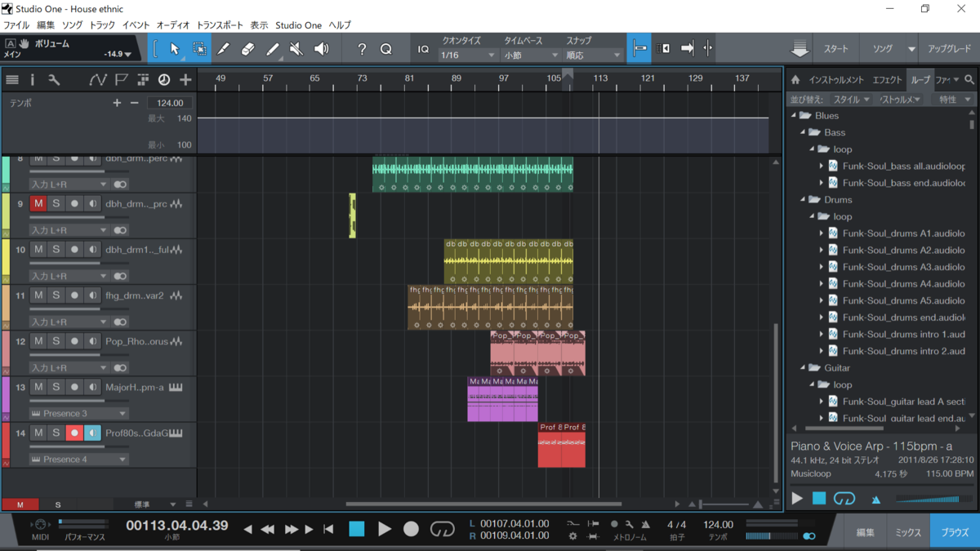Switch to the Effects browser tab
Screen dimensions: 980x551
pos(888,80)
